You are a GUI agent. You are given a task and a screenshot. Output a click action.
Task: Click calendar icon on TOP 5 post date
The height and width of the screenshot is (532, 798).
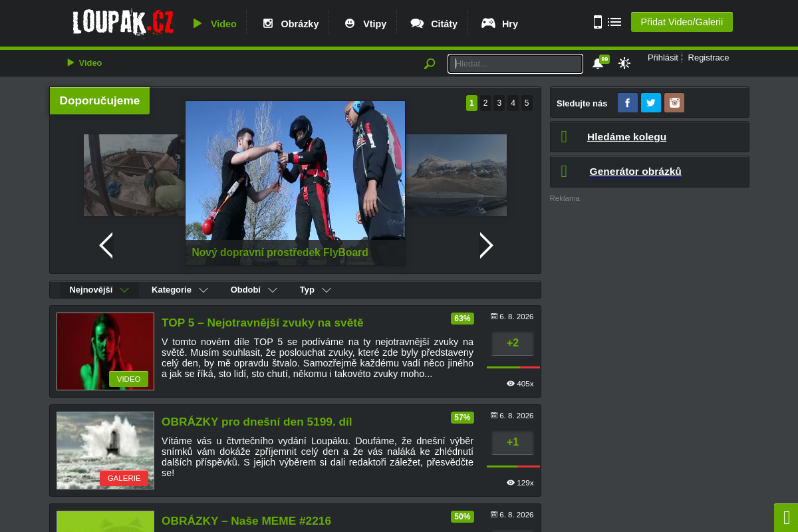coord(494,317)
